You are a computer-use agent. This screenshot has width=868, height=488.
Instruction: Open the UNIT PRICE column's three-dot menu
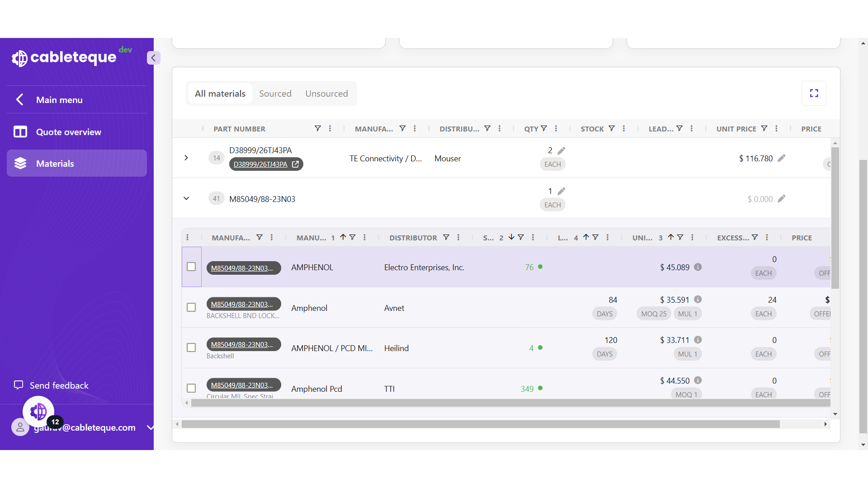coord(776,129)
